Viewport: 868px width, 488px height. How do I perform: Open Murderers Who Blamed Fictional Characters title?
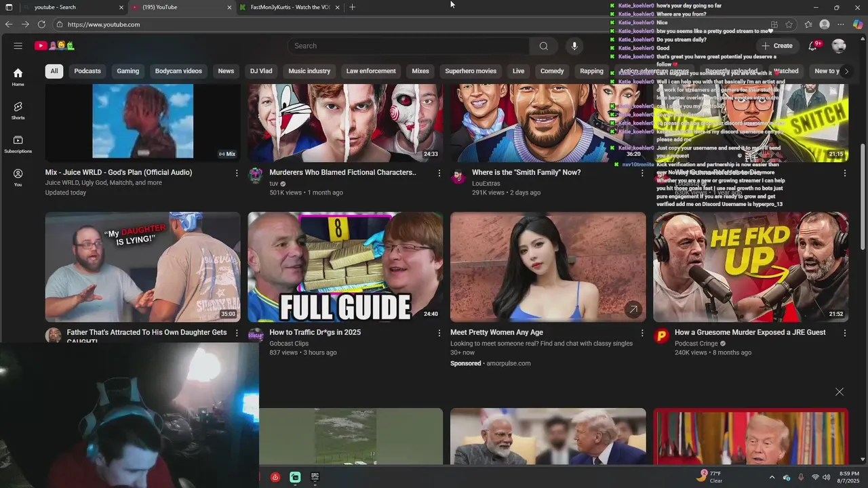(x=342, y=173)
